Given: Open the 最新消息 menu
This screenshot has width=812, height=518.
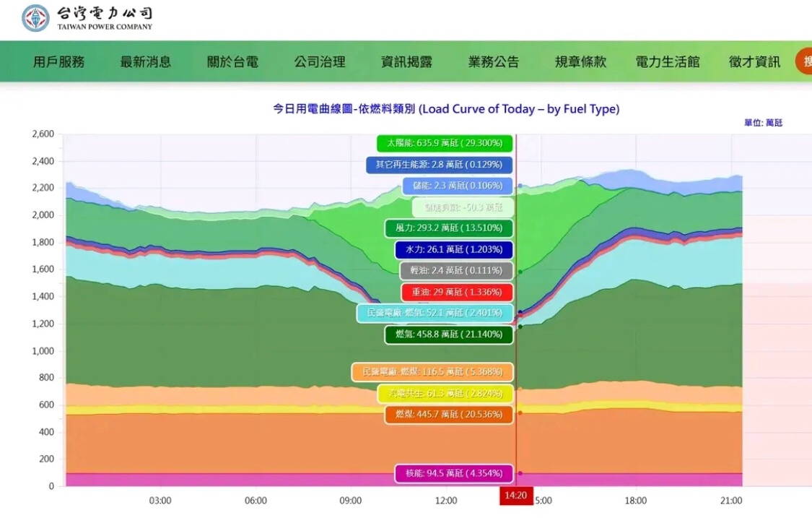Looking at the screenshot, I should (146, 62).
